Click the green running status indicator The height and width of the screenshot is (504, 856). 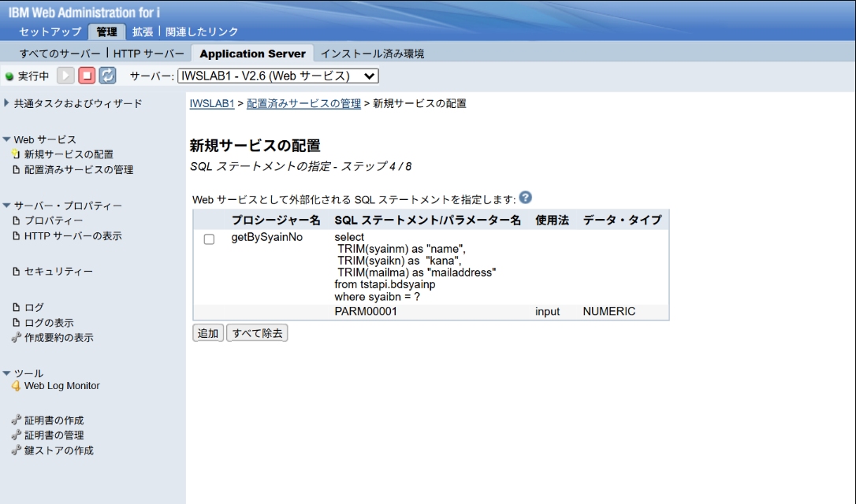(x=9, y=76)
